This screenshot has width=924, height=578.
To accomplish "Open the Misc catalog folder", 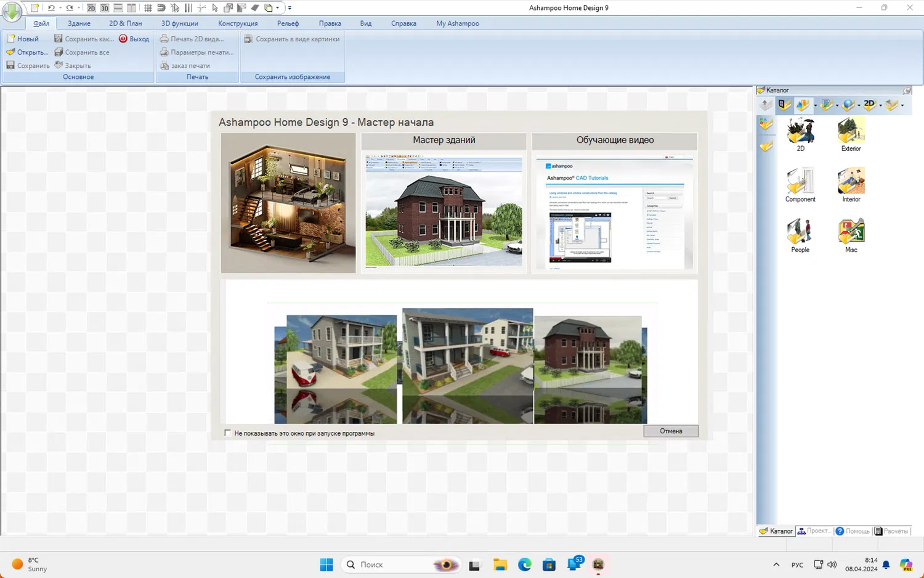I will 851,235.
